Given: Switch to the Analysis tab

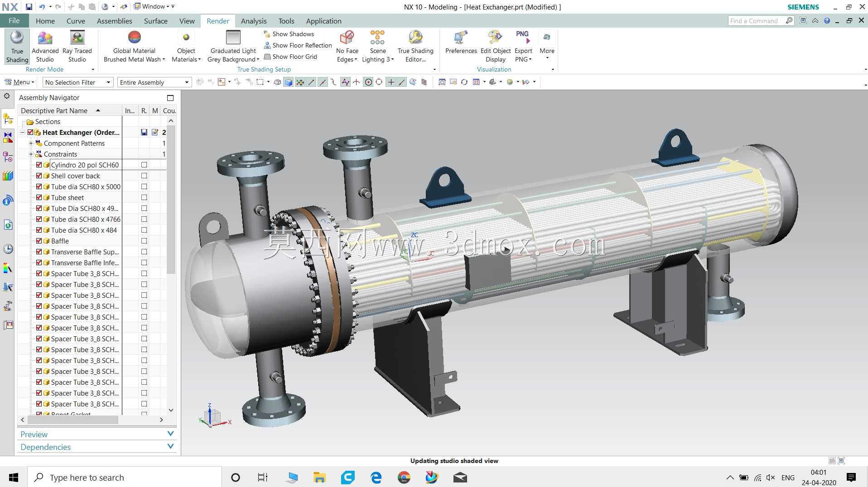Looking at the screenshot, I should [254, 21].
